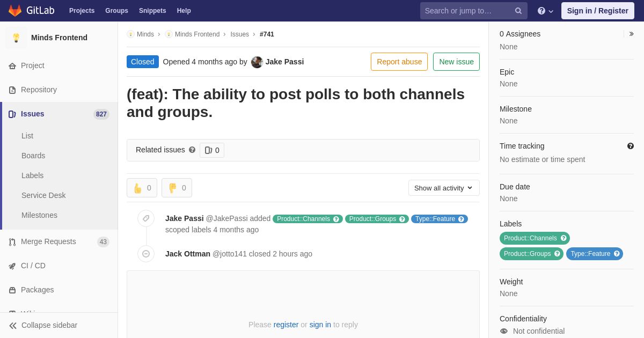Click the New issue button

tap(456, 62)
